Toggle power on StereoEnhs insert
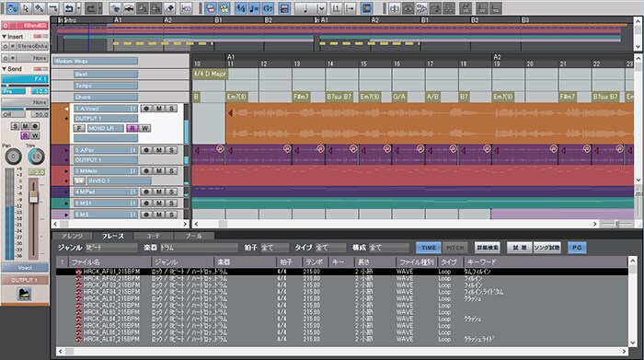The width and height of the screenshot is (644, 360). point(6,46)
